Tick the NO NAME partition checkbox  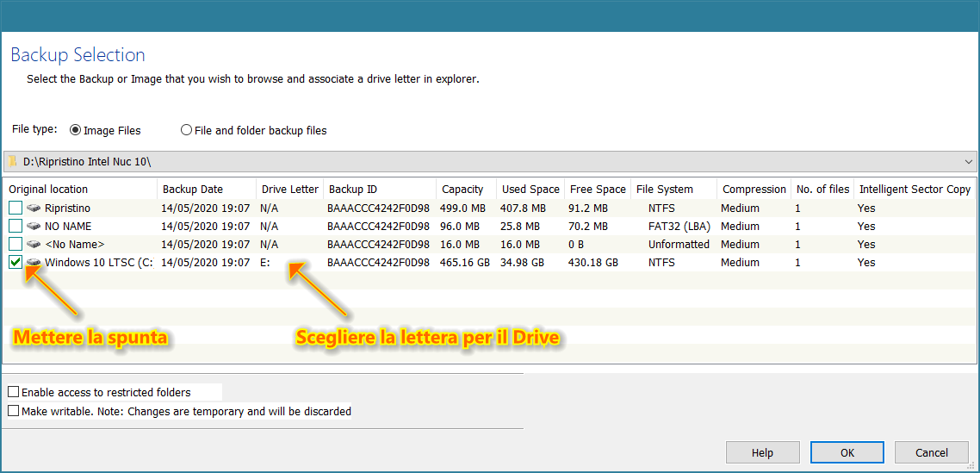pyautogui.click(x=16, y=226)
